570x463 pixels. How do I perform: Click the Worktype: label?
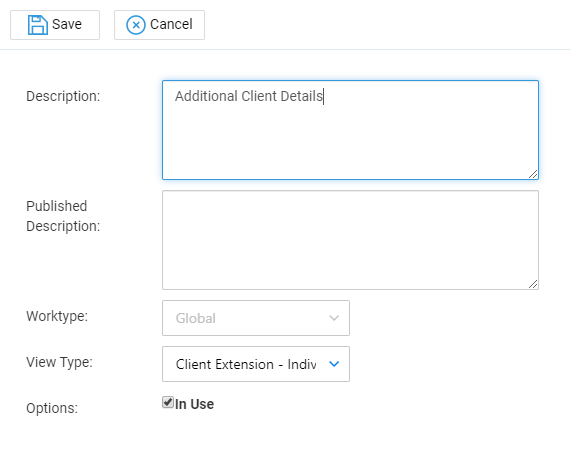(x=57, y=316)
